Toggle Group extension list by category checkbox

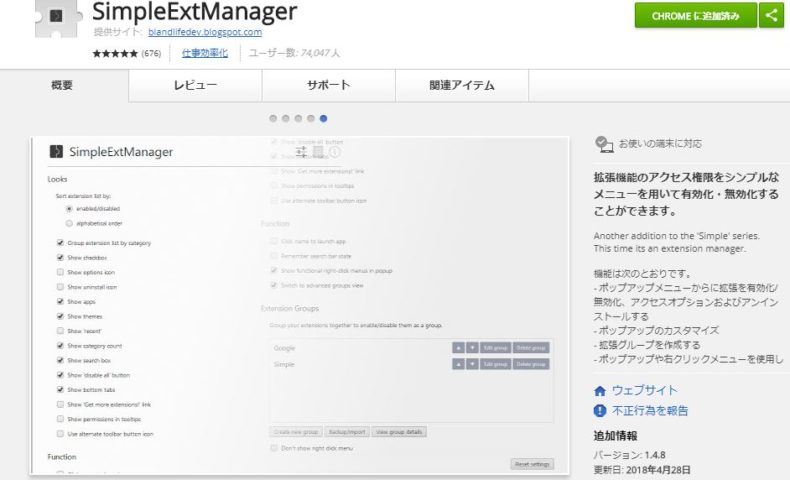pos(60,243)
